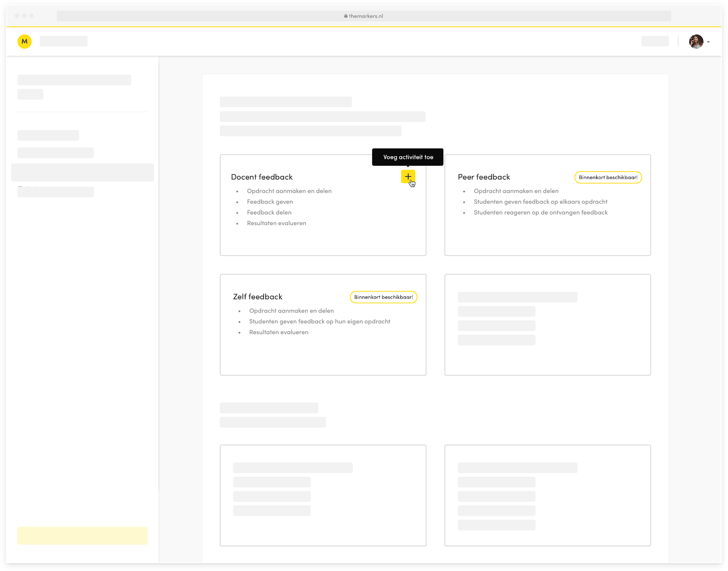Click 'Feedback geven' list item
The image size is (728, 571).
tap(270, 202)
